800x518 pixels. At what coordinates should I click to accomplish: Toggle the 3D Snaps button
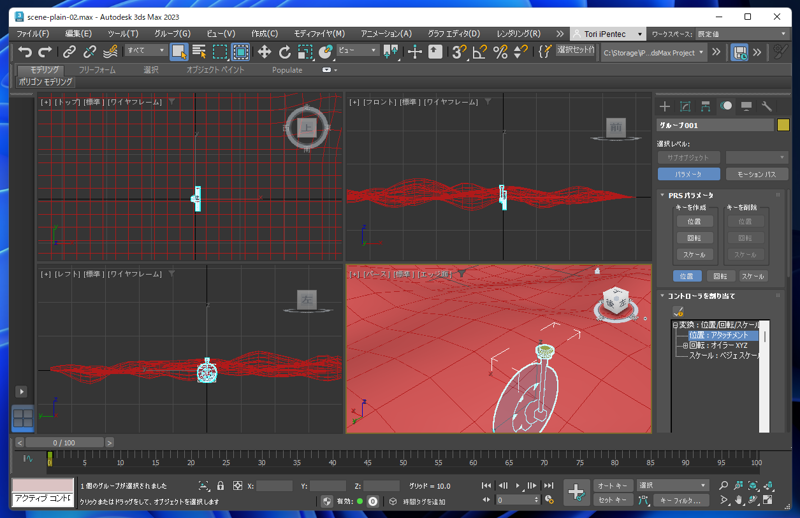(x=459, y=52)
